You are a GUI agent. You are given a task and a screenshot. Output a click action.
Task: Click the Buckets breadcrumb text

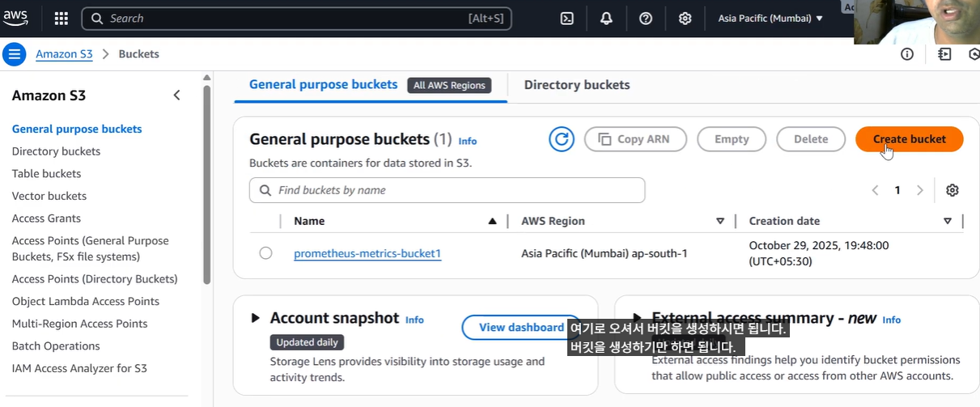tap(139, 54)
